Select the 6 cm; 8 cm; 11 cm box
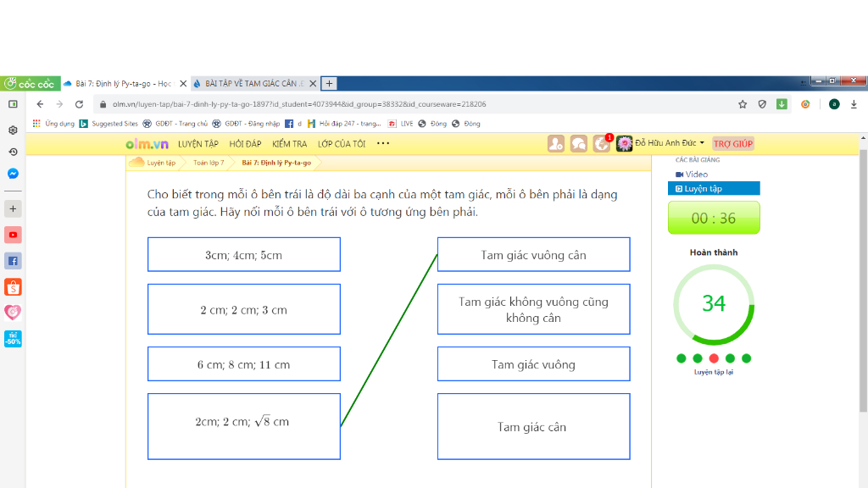The image size is (868, 488). point(244,364)
